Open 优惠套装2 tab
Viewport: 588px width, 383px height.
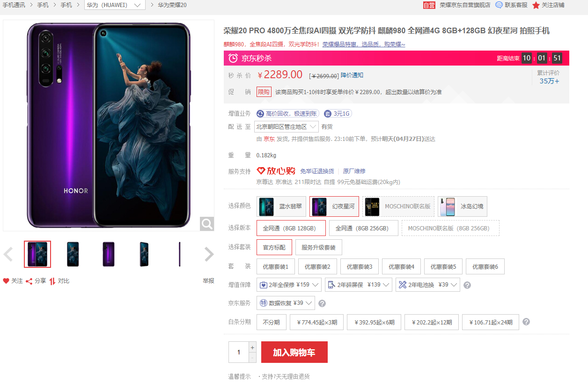point(317,266)
